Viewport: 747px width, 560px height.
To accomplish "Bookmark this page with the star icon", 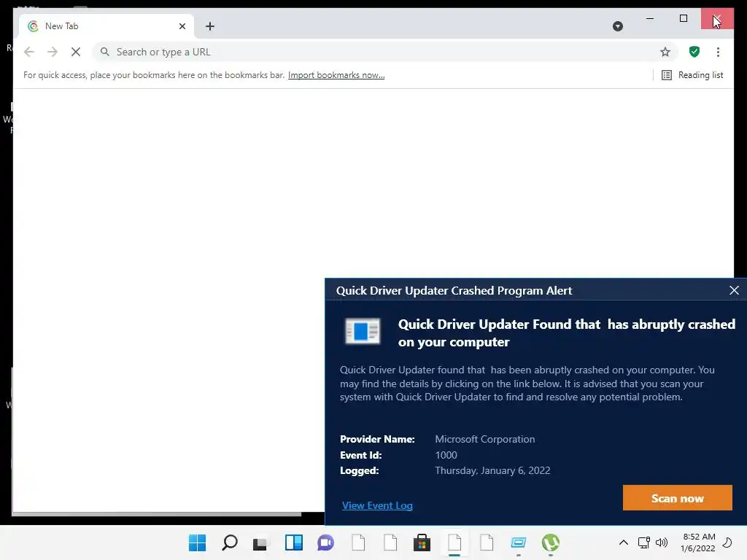I will [665, 52].
